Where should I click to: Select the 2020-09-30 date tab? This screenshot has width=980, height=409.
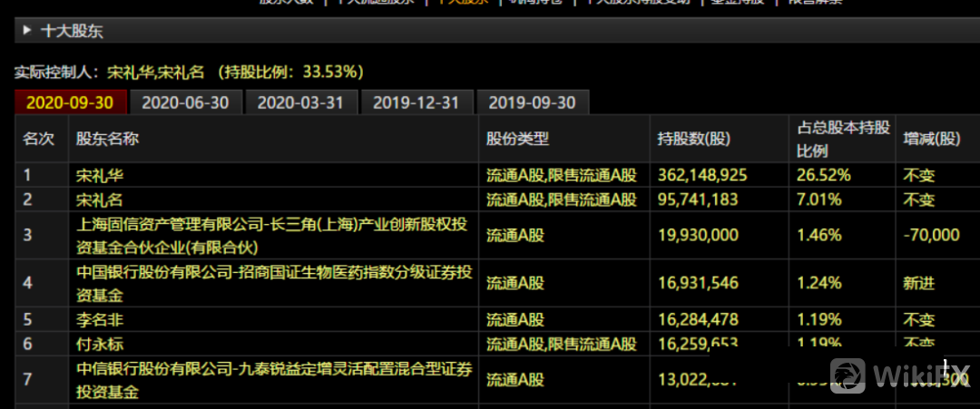[70, 102]
